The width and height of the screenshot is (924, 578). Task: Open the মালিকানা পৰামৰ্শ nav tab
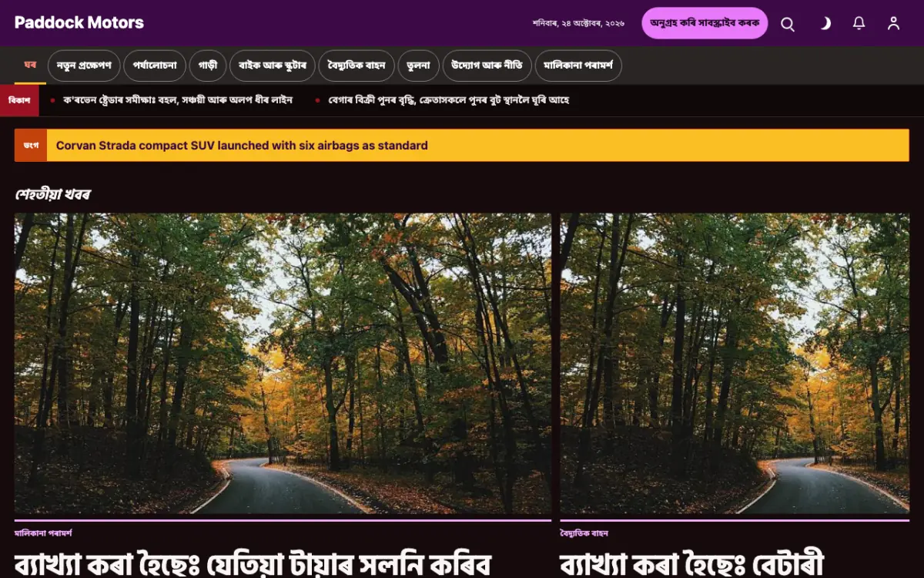point(578,66)
